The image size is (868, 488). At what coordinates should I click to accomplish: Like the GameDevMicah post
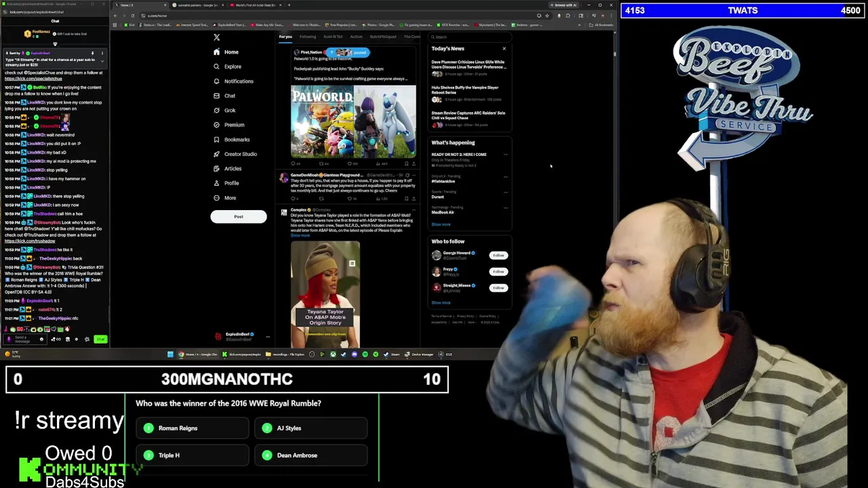(352, 199)
